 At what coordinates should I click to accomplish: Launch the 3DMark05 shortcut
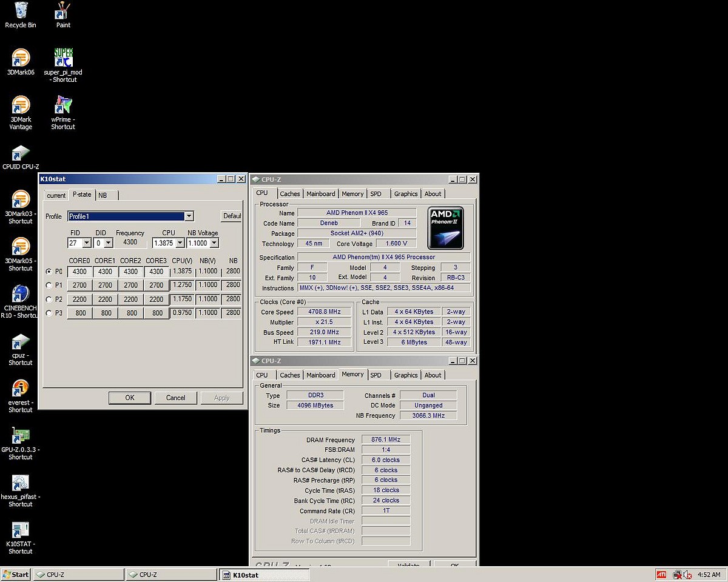pos(21,255)
